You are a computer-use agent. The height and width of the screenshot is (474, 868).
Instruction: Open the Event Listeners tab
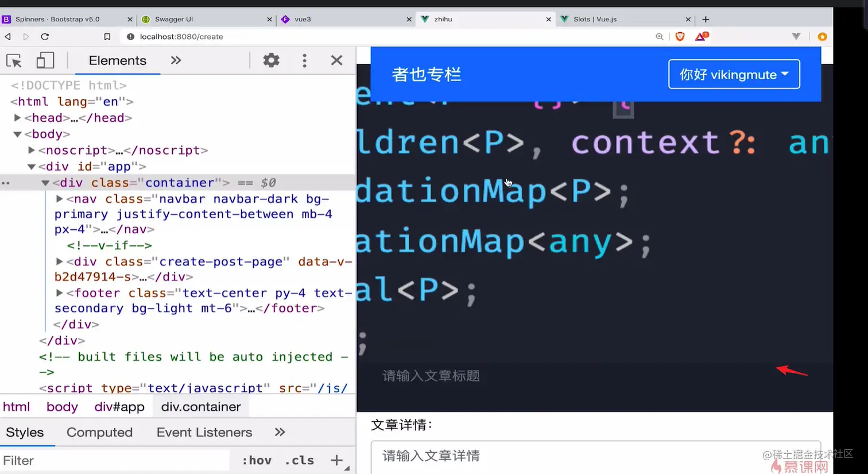[204, 432]
